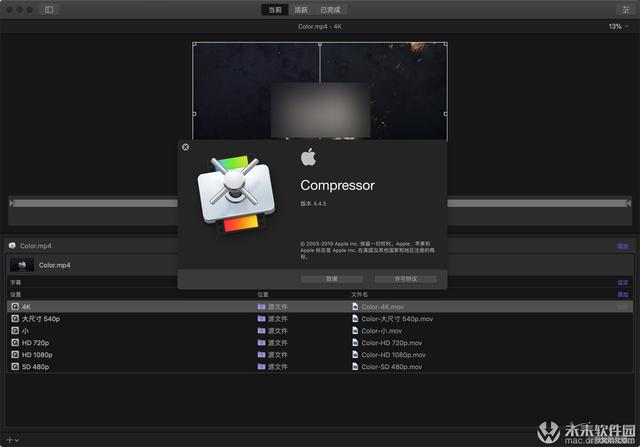The width and height of the screenshot is (640, 447).
Task: Click the left-middle crop handle of the preview
Action: point(194,114)
